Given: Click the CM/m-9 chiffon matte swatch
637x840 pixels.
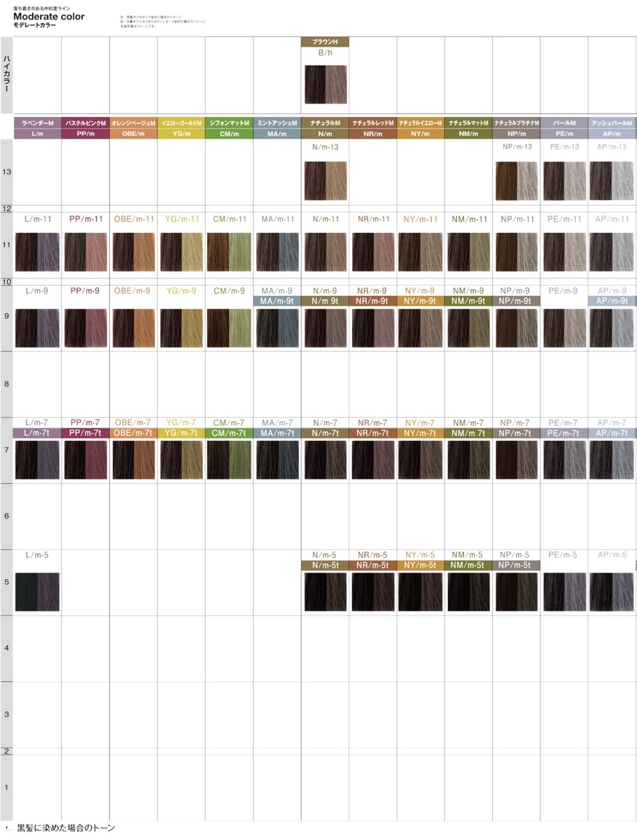Looking at the screenshot, I should pos(229,328).
